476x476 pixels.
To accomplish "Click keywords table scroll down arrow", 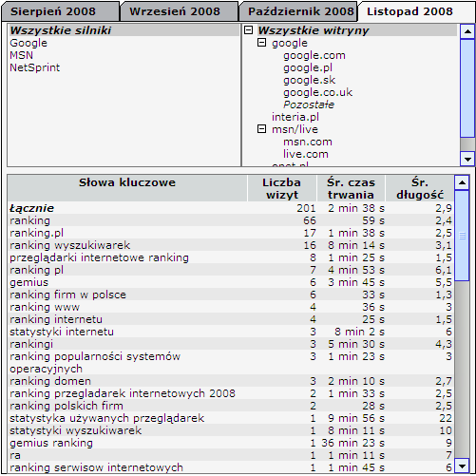I will [462, 466].
